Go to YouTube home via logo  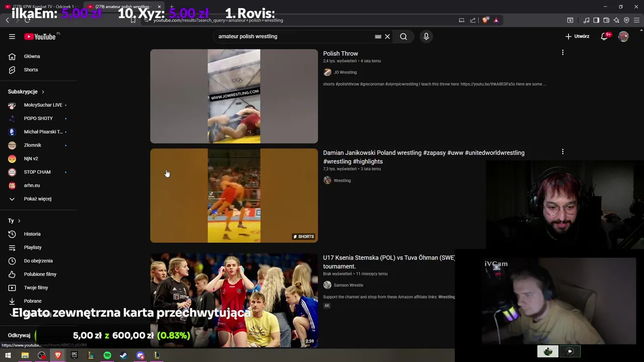point(40,36)
